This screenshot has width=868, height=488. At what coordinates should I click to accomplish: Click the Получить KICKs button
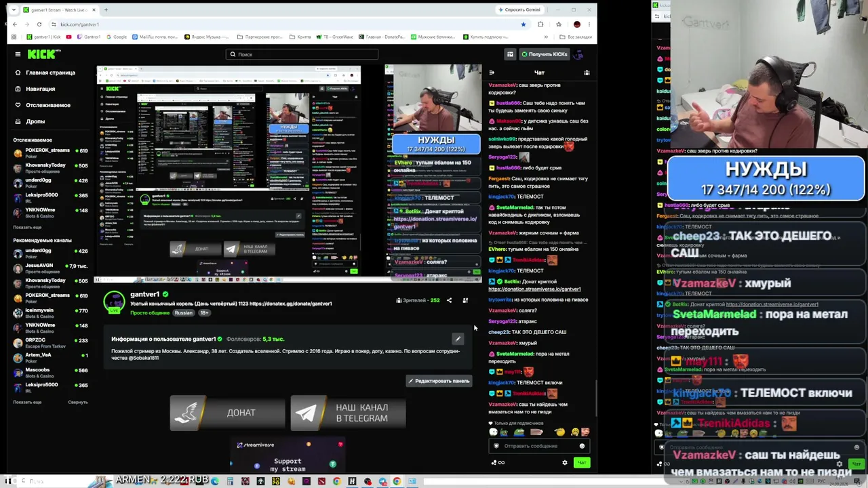(x=544, y=54)
